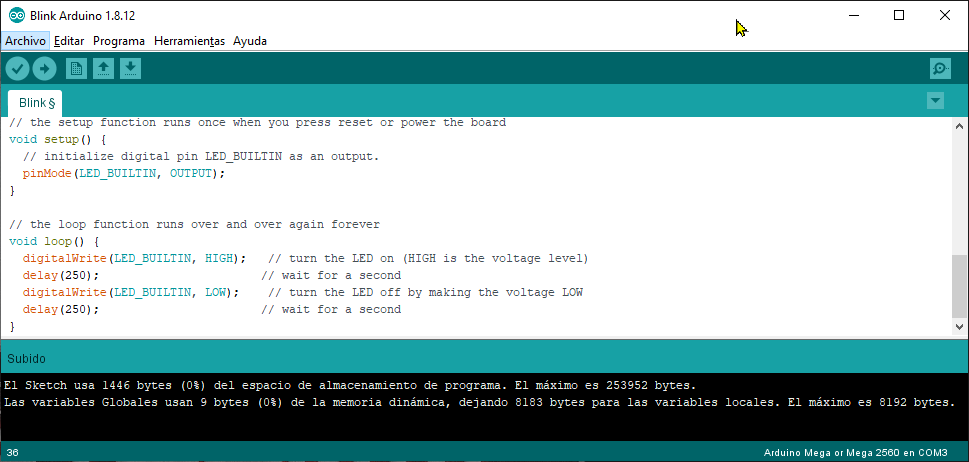The image size is (969, 462).
Task: Create a new sketch with New icon
Action: 76,68
